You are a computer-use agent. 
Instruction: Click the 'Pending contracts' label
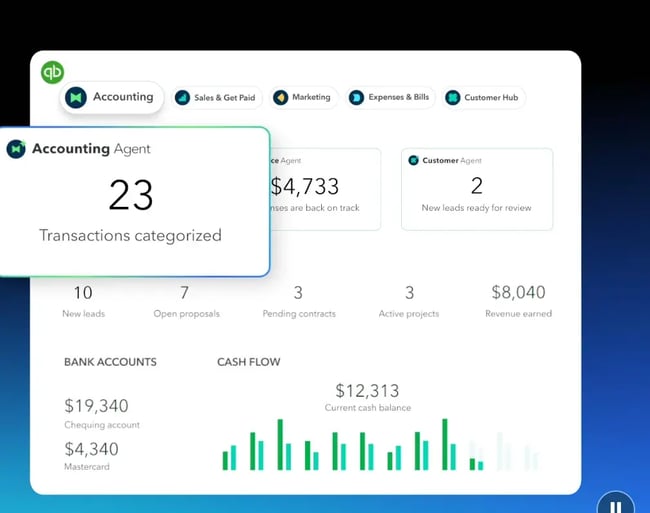[299, 314]
